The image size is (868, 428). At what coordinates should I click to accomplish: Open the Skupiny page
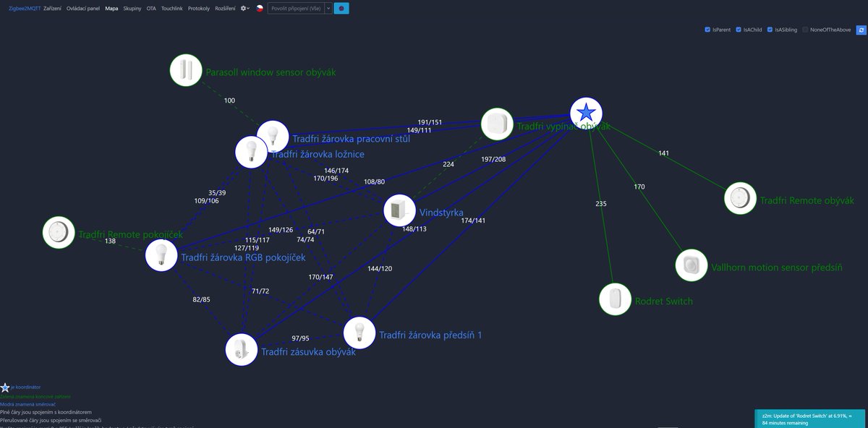132,8
